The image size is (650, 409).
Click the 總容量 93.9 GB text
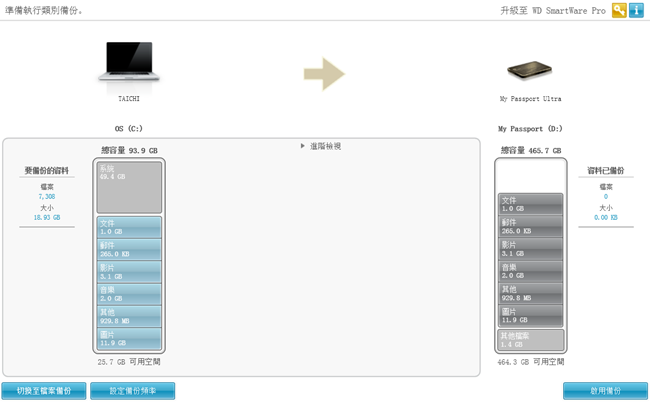pyautogui.click(x=129, y=150)
